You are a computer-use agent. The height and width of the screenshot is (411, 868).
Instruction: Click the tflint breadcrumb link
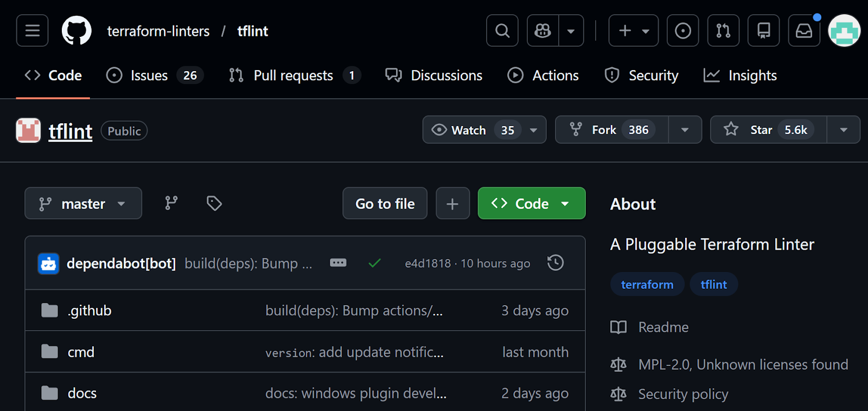[x=253, y=31]
